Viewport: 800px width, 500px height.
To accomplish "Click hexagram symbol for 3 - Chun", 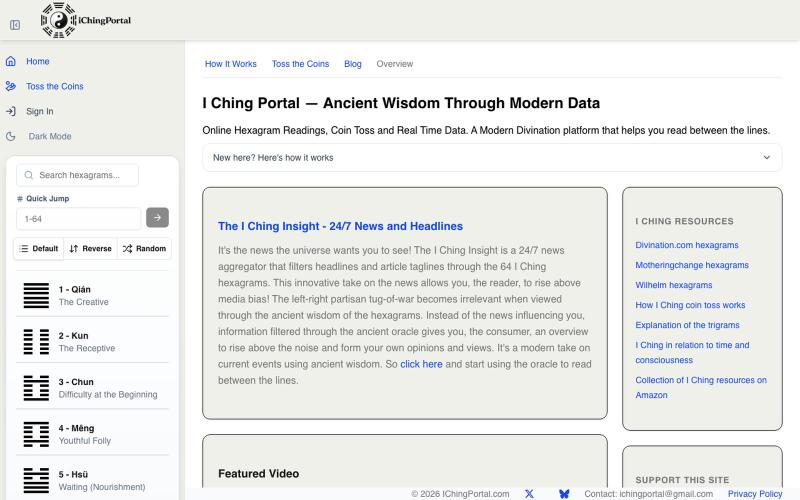I will 36,388.
